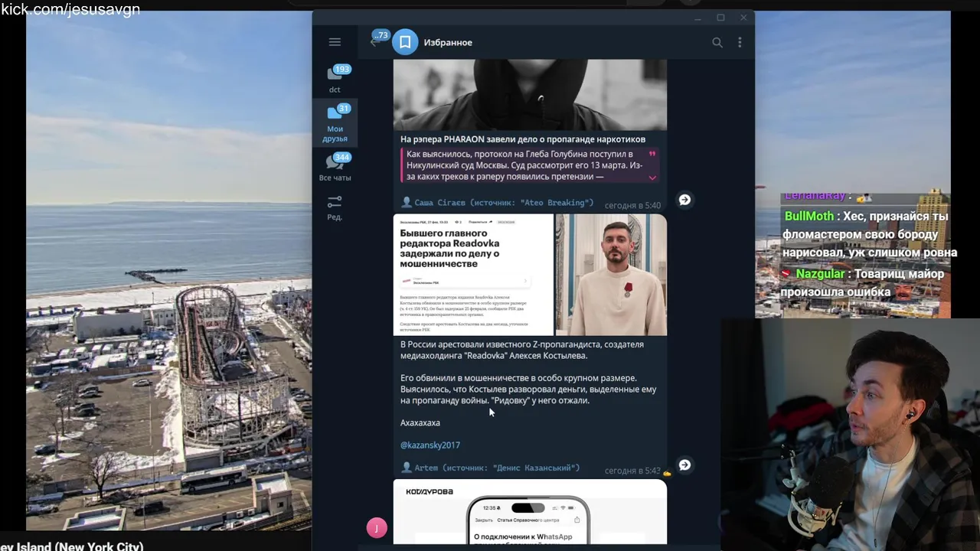
Task: Click Nazgular username in stream chat
Action: (820, 274)
